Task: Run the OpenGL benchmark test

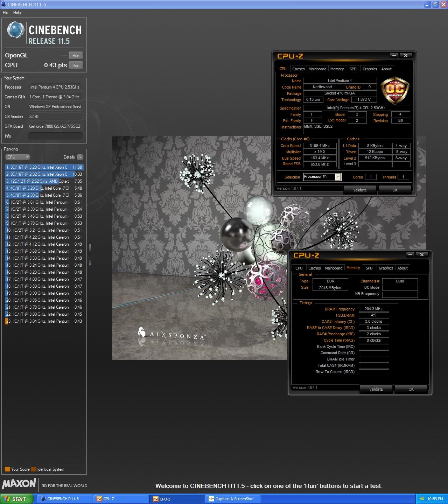Action: pyautogui.click(x=76, y=55)
